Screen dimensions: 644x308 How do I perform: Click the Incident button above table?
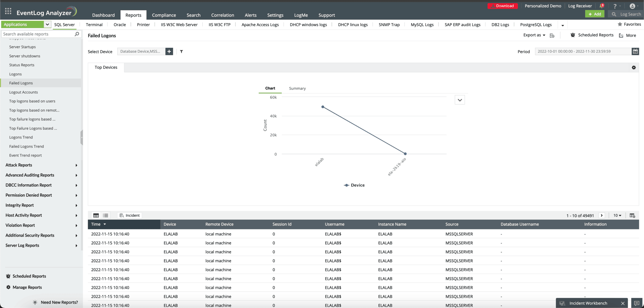pos(129,215)
